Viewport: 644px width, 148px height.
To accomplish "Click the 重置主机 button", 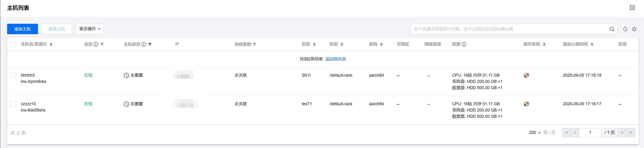I will tap(57, 29).
